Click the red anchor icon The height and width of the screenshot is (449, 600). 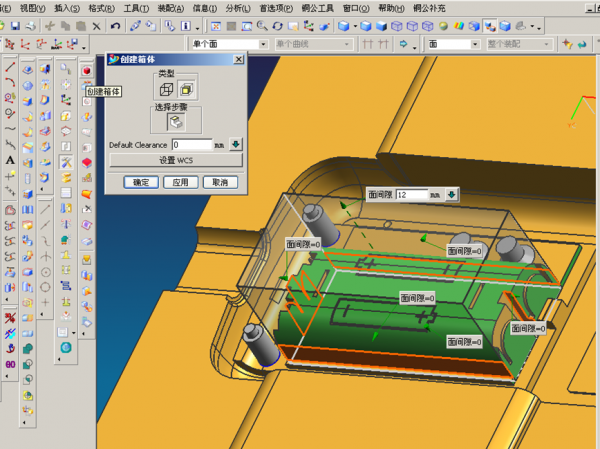coord(10,348)
